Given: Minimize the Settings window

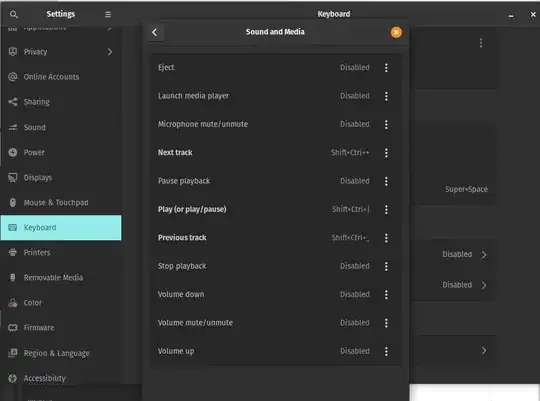Looking at the screenshot, I should click(x=511, y=15).
